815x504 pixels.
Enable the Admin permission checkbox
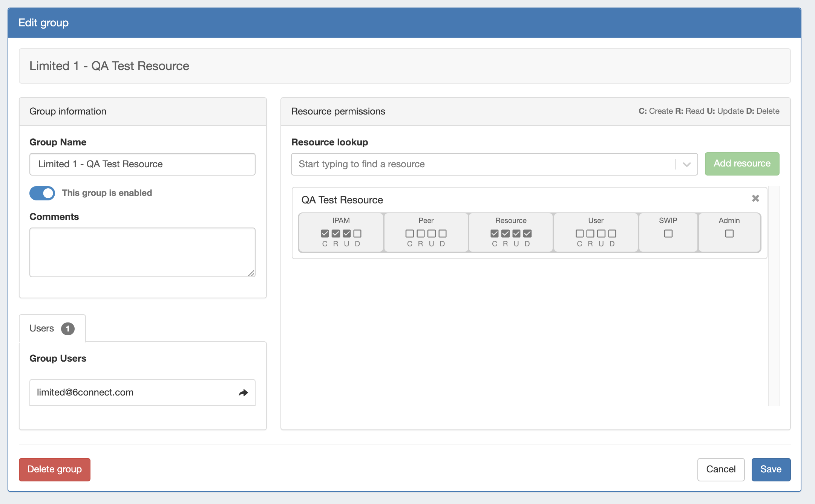tap(729, 234)
